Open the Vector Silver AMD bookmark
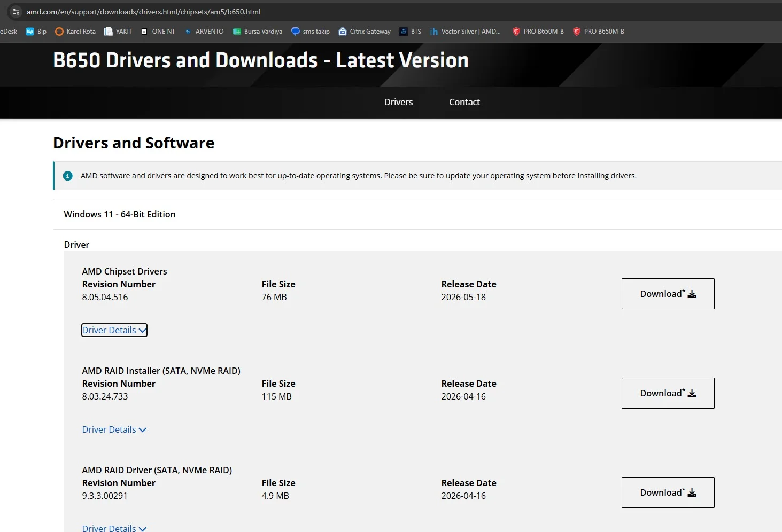This screenshot has width=782, height=532. (x=466, y=32)
